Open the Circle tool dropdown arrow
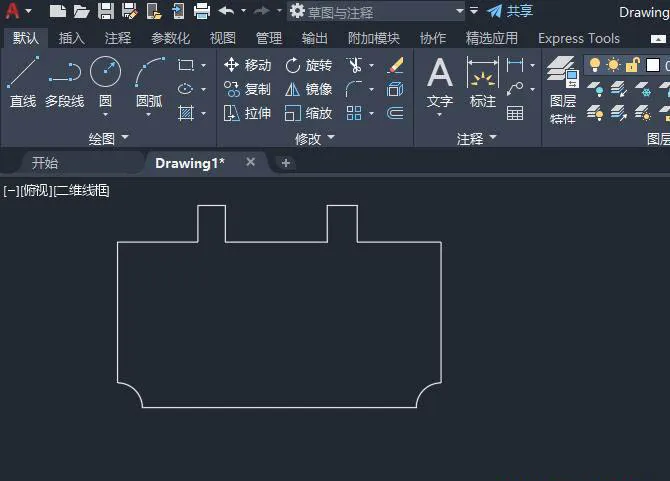This screenshot has width=670, height=481. click(106, 115)
